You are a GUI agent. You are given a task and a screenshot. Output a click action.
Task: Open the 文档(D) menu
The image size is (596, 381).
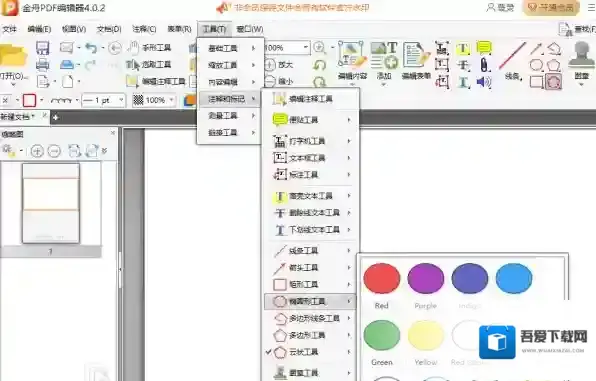(x=109, y=29)
